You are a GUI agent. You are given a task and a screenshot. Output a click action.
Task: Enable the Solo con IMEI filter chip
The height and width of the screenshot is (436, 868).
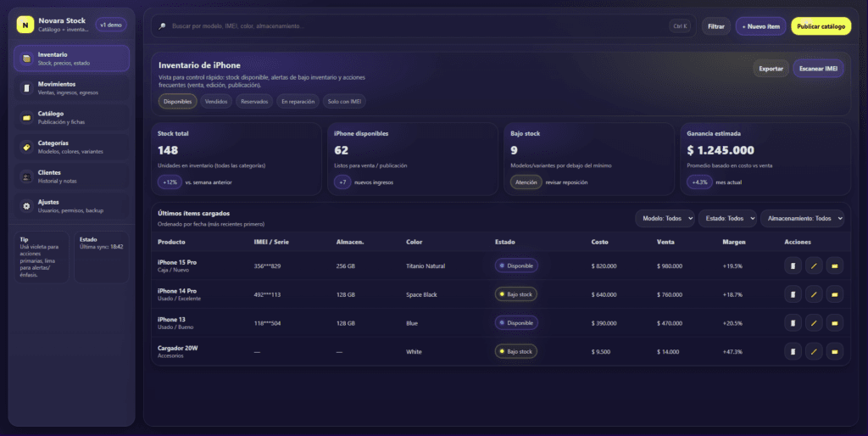pyautogui.click(x=345, y=102)
